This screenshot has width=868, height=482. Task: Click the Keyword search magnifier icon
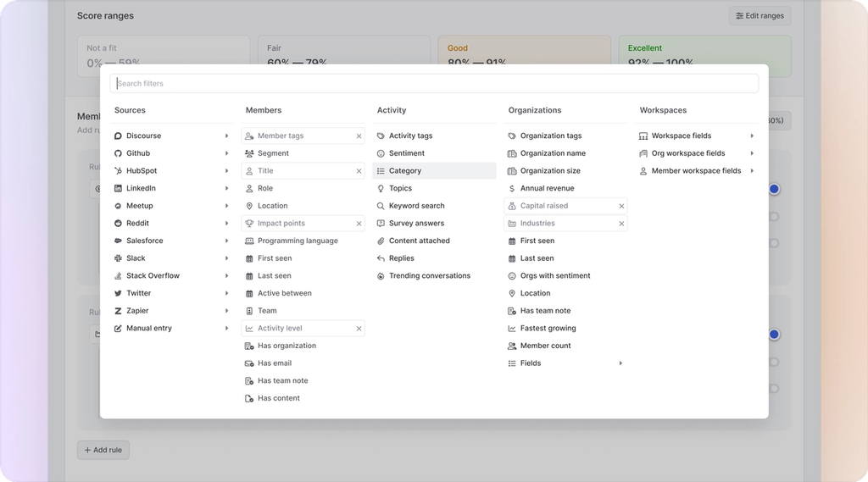[381, 206]
